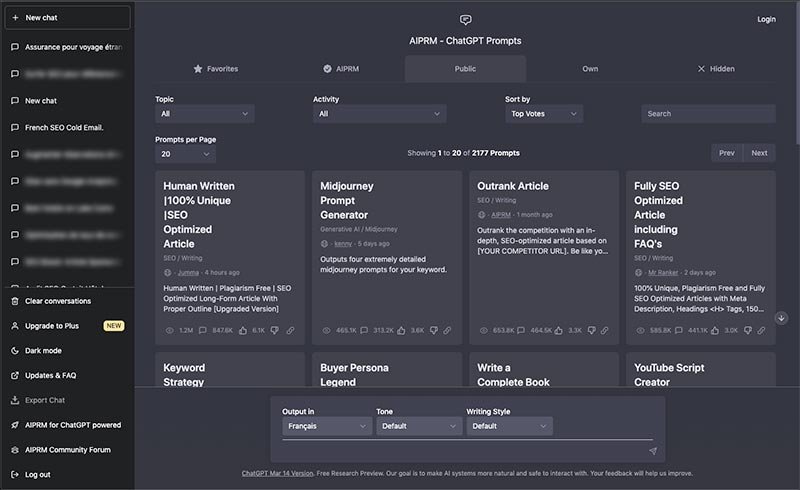The image size is (800, 490).
Task: Thumbs up the Outrank Article prompt
Action: (559, 331)
